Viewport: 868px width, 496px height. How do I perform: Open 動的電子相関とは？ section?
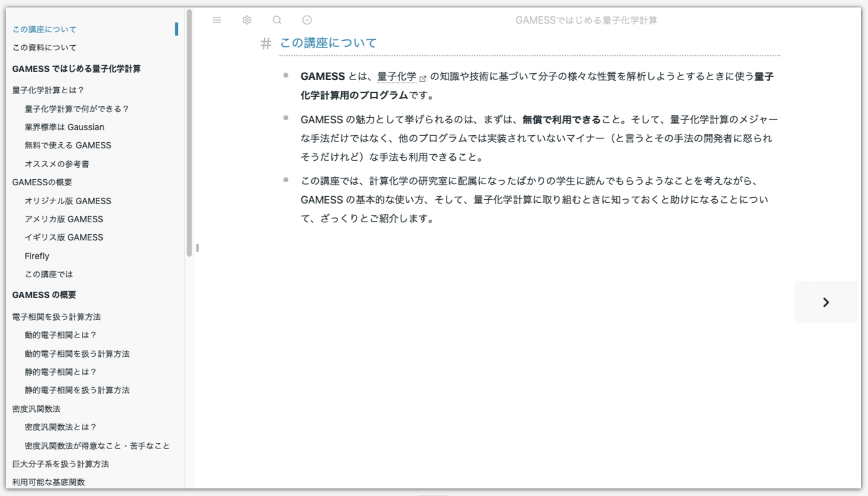[61, 335]
